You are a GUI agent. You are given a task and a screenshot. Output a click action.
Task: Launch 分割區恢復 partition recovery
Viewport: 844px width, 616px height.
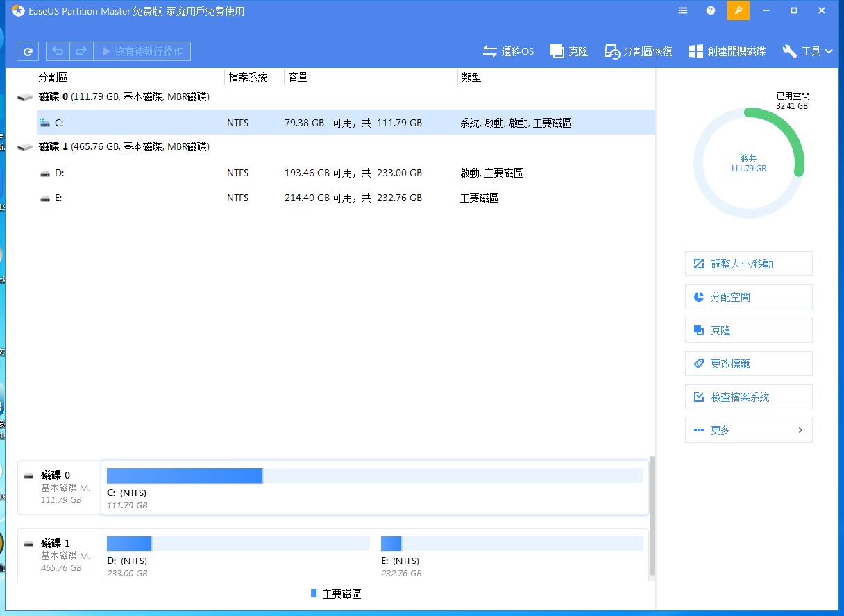636,51
